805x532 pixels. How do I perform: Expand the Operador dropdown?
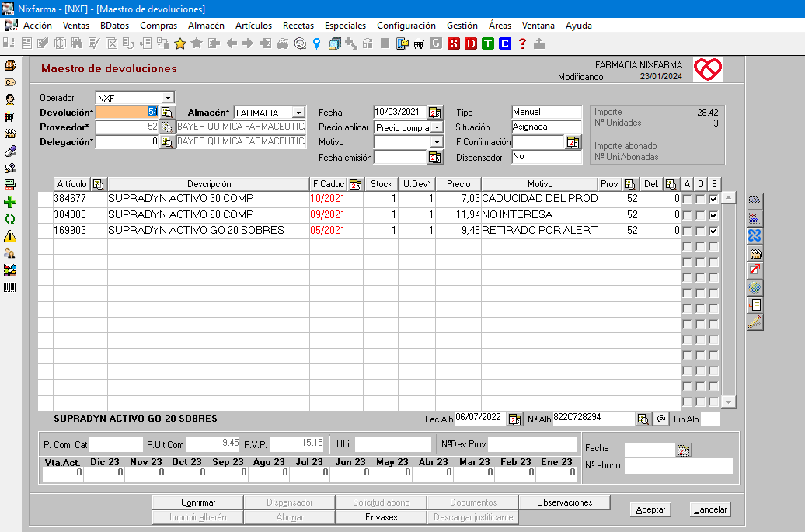coord(168,98)
